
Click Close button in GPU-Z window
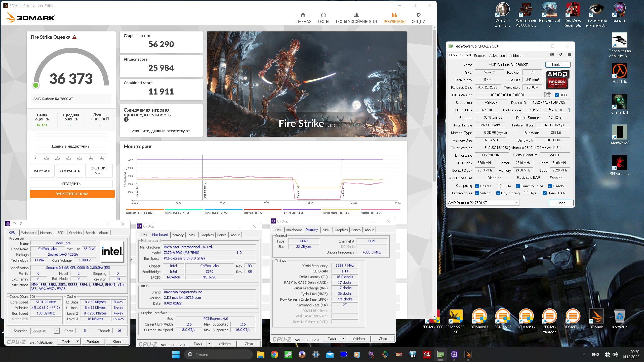(561, 203)
